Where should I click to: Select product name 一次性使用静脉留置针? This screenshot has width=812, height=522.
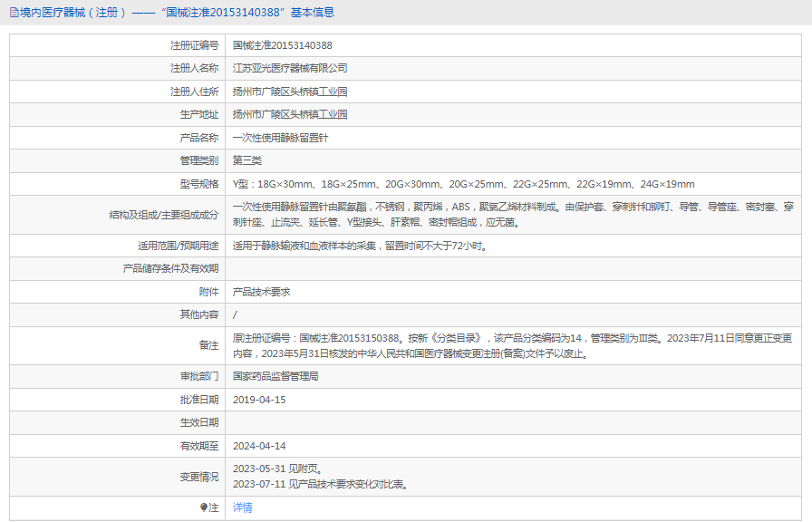point(280,138)
